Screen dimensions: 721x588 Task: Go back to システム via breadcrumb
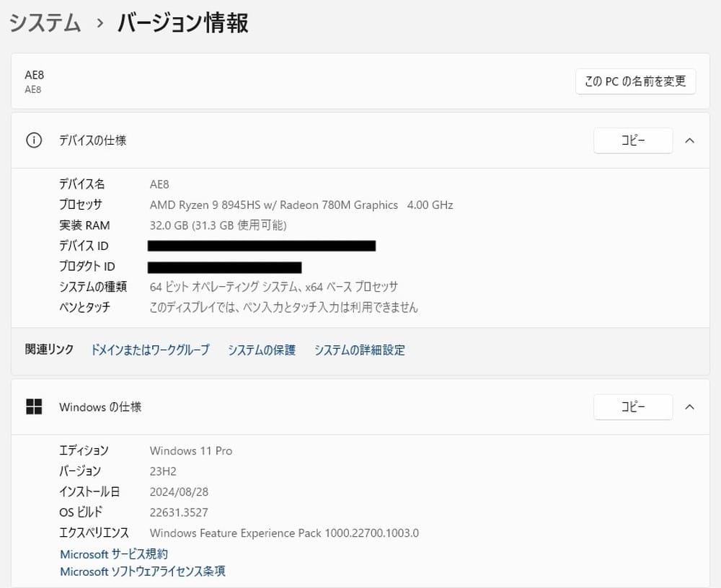45,23
